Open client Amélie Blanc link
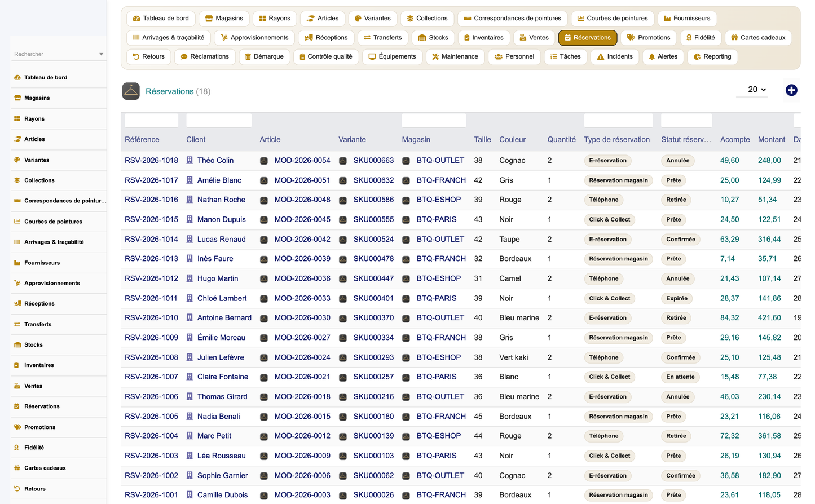This screenshot has height=504, width=815. coord(219,180)
